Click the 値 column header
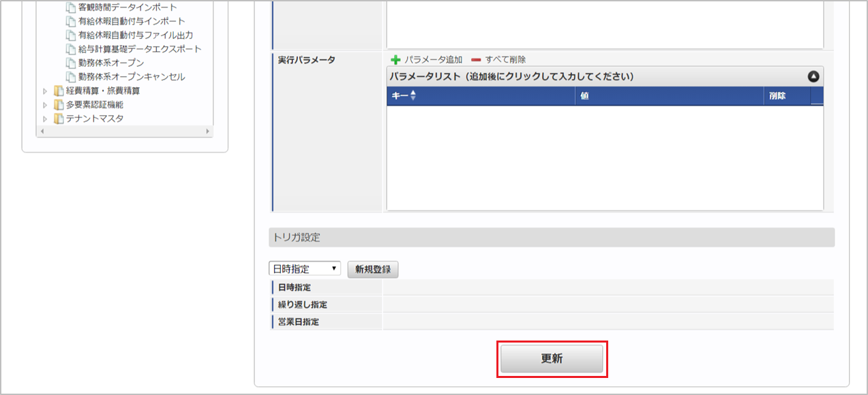The image size is (868, 395). click(670, 96)
